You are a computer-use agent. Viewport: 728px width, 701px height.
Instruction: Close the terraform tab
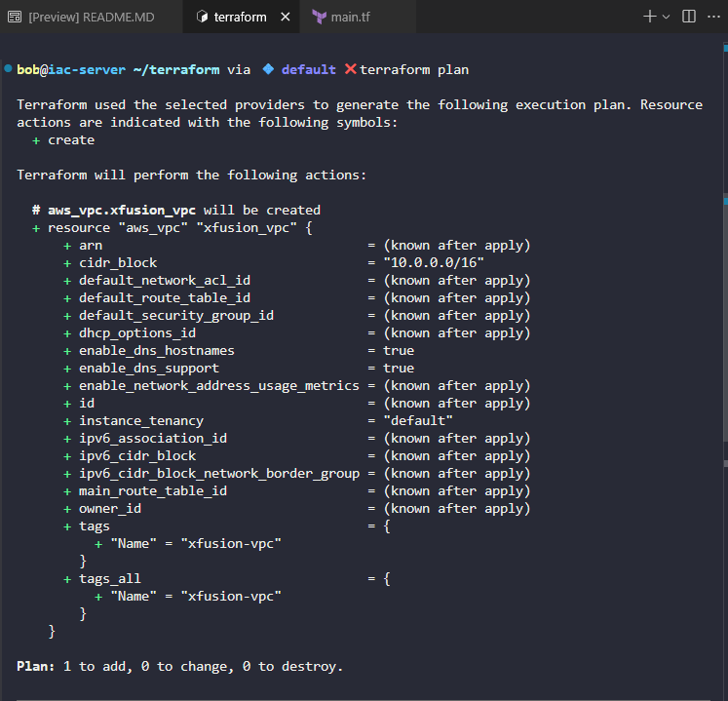286,18
